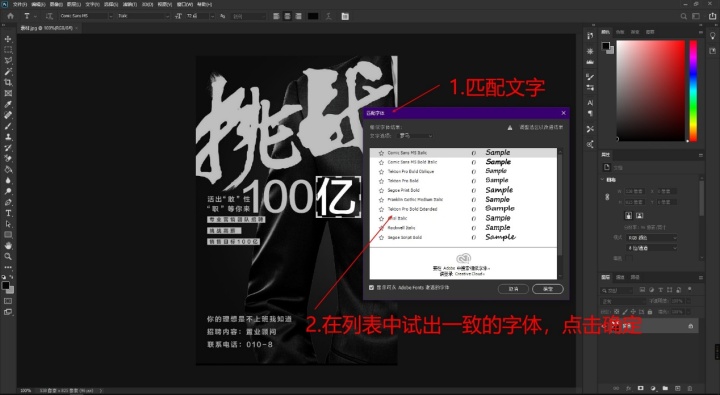Open the 文件(F) menu

tap(20, 4)
